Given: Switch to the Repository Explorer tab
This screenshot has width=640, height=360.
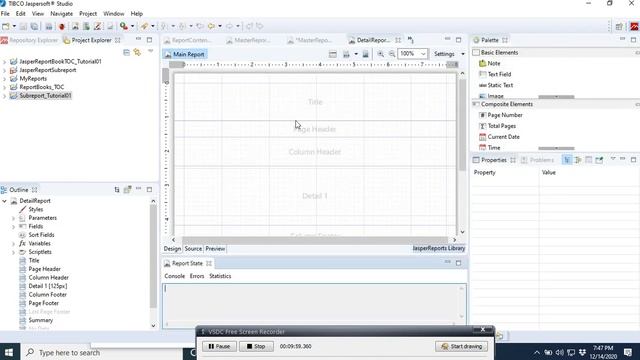Looking at the screenshot, I should [x=29, y=40].
